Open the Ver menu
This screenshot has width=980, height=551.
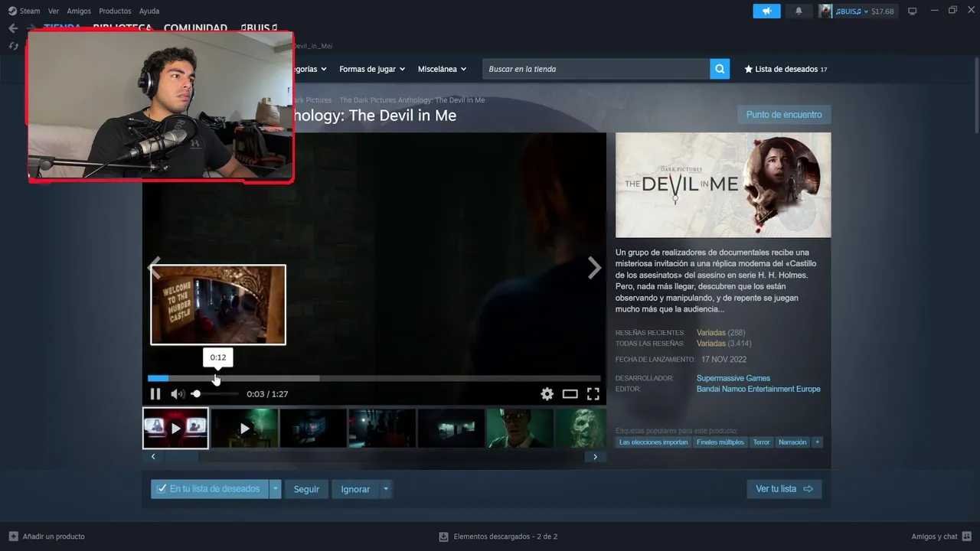[54, 11]
